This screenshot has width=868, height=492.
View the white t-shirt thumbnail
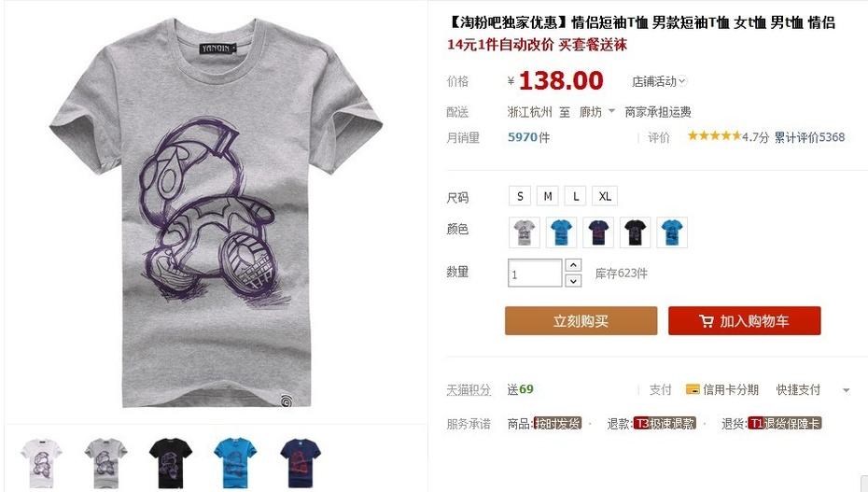coord(41,456)
